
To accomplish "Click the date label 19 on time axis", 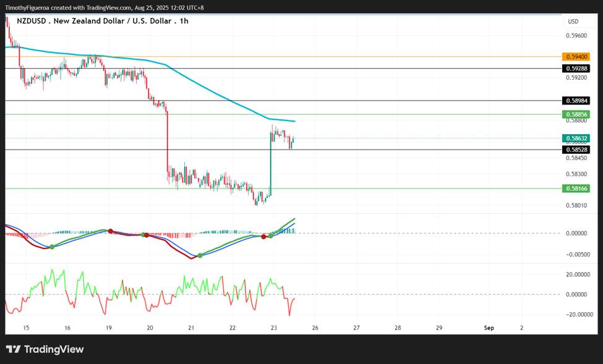I will pos(109,328).
